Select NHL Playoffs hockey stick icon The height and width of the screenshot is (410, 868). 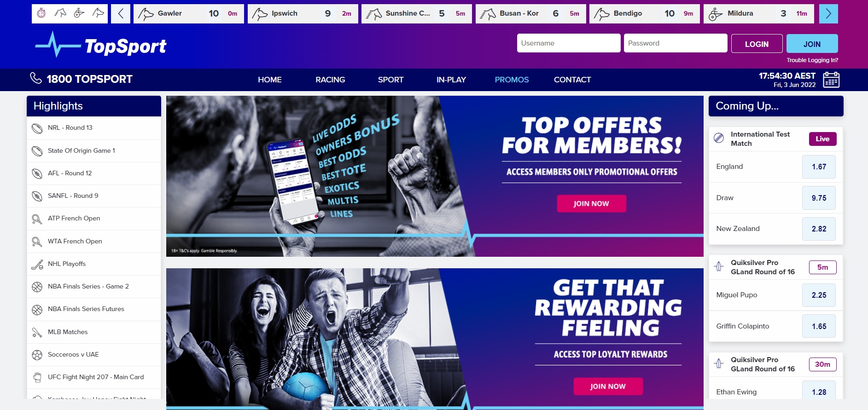click(37, 264)
